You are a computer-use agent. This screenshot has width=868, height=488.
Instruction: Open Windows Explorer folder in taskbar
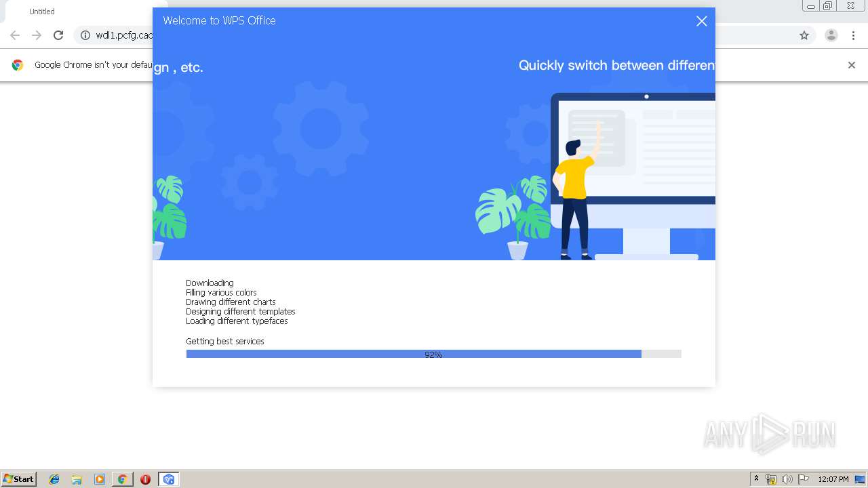point(77,479)
